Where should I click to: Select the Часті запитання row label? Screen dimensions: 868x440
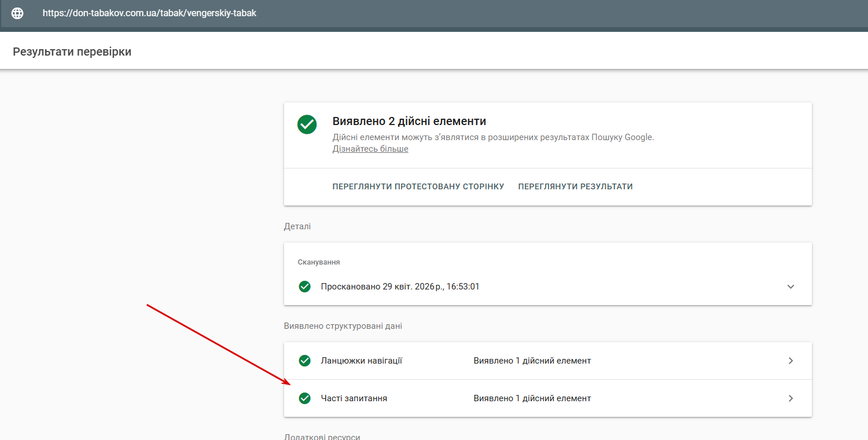coord(354,398)
